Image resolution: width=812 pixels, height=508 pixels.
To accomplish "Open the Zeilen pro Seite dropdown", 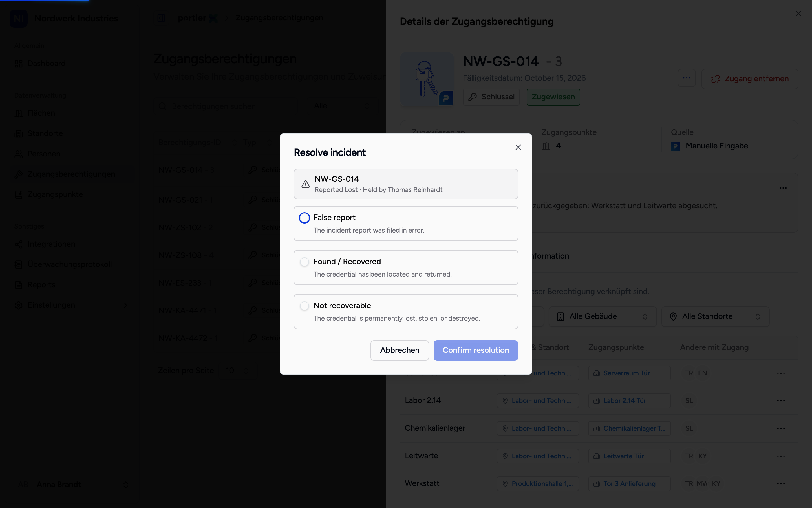I will tap(238, 371).
